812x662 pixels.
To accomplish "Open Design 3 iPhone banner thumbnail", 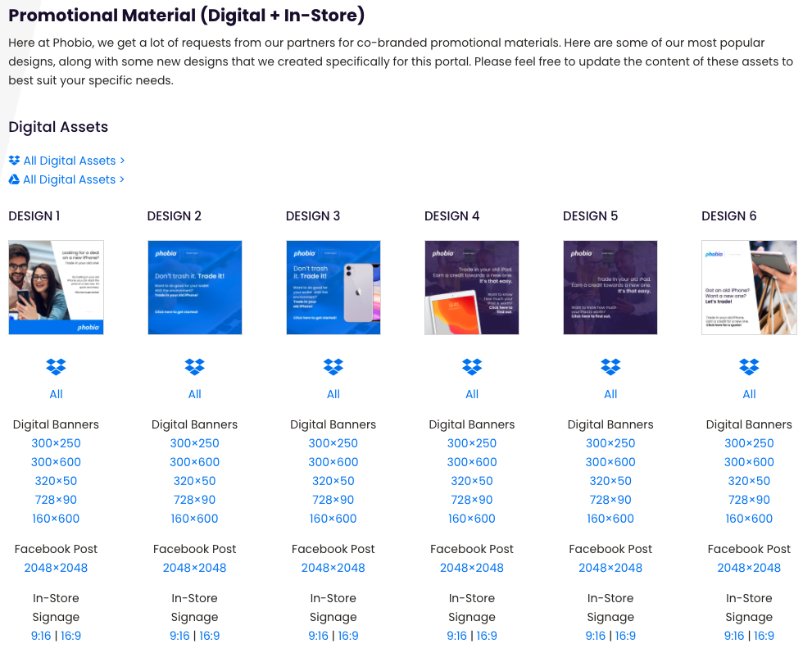I will 333,288.
